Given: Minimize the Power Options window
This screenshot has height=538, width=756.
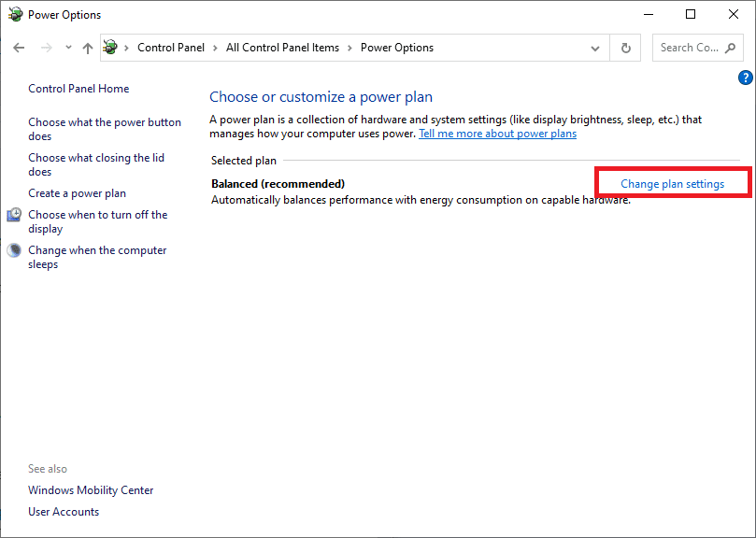Looking at the screenshot, I should (648, 14).
